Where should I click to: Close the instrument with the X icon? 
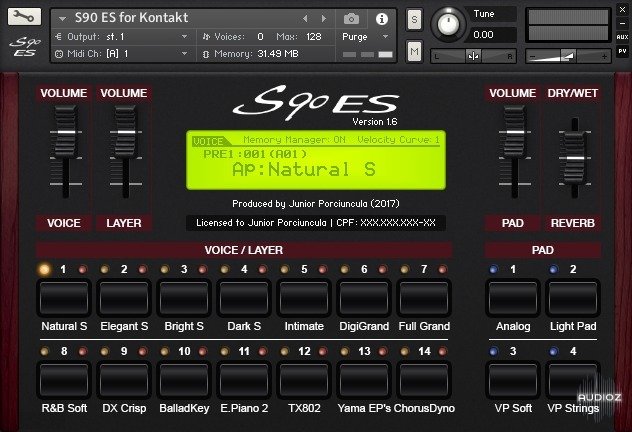click(623, 8)
